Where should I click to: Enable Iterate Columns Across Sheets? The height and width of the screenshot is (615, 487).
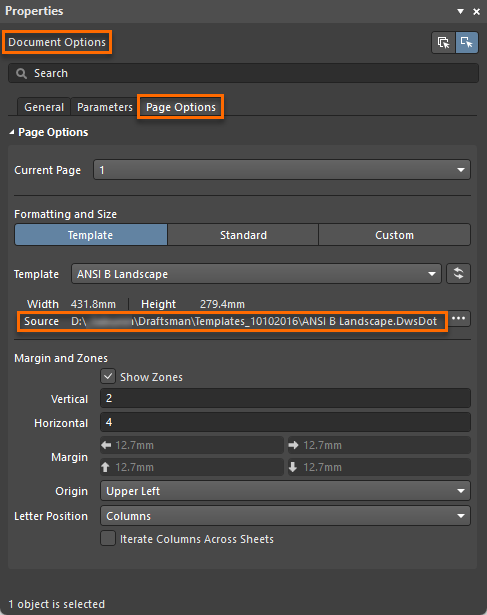(x=108, y=539)
